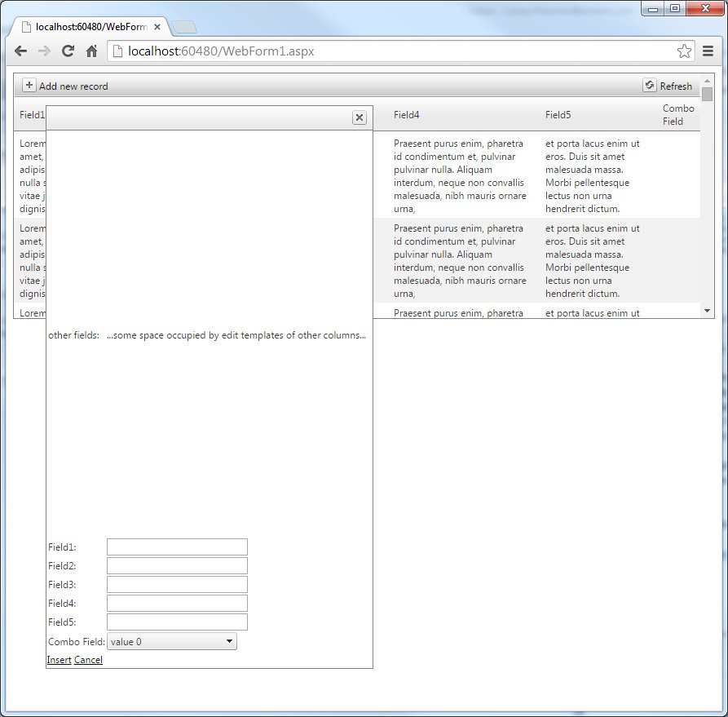Click the 'Combo Field:' label in popup
The image size is (728, 717).
coord(77,642)
